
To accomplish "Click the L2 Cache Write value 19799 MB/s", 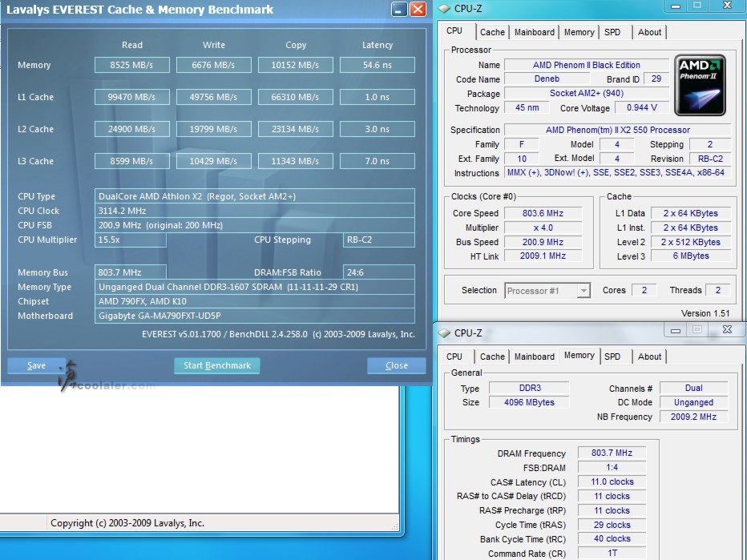I will (x=213, y=129).
